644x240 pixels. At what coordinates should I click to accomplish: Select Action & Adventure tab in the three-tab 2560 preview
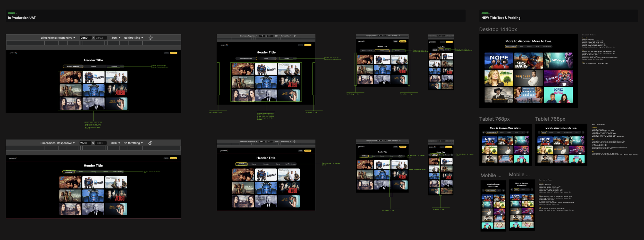pos(73,66)
